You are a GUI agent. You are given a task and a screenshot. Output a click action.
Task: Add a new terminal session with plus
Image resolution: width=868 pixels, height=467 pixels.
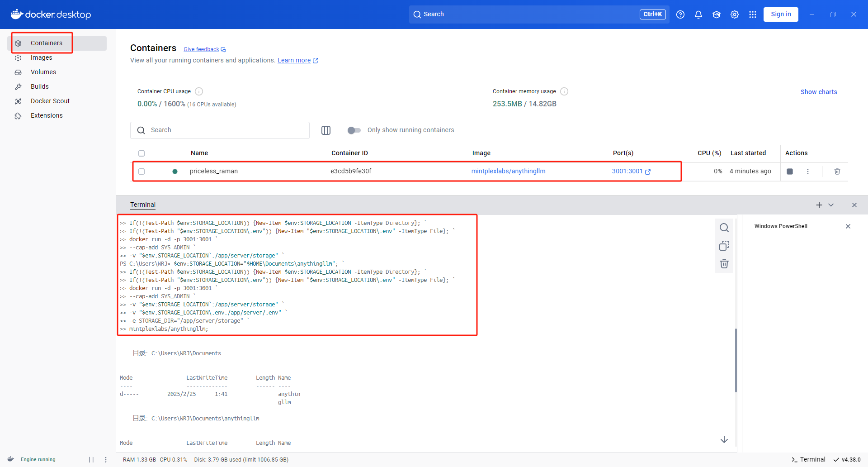819,205
